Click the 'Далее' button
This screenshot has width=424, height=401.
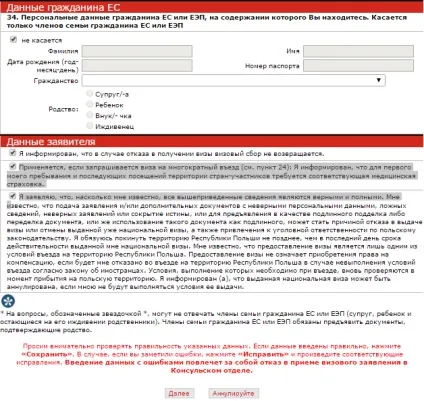tap(179, 393)
